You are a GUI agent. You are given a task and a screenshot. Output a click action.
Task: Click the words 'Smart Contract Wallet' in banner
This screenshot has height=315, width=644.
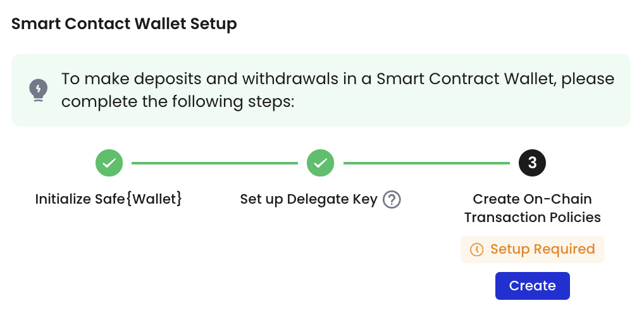[x=464, y=79]
